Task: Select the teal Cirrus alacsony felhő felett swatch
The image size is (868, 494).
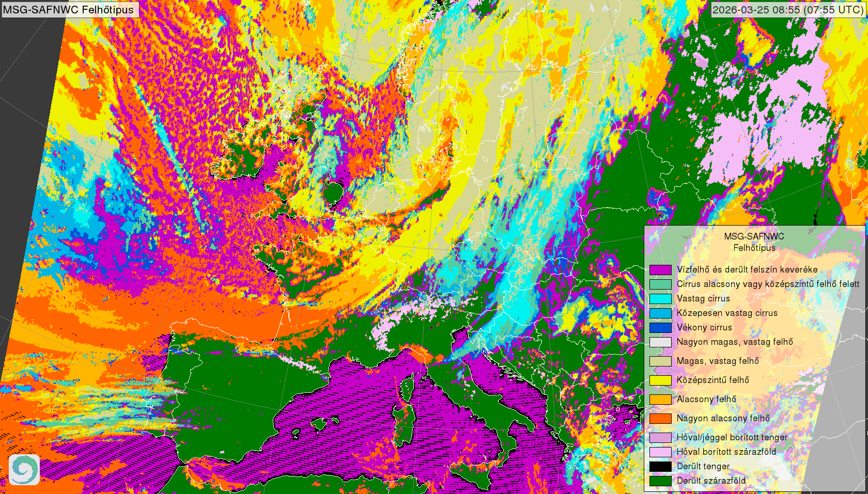Action: click(660, 284)
